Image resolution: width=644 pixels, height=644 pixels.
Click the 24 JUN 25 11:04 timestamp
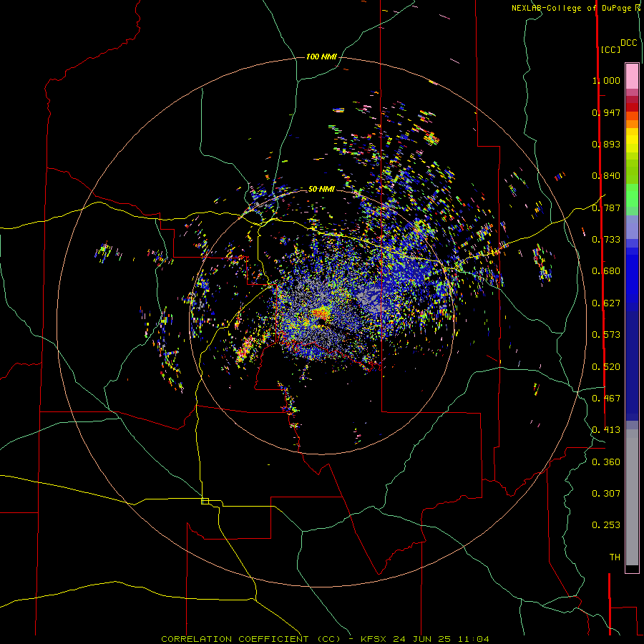coord(441,639)
